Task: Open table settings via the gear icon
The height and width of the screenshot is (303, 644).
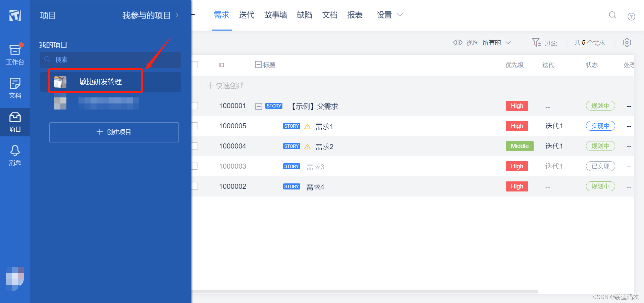Action: [627, 43]
